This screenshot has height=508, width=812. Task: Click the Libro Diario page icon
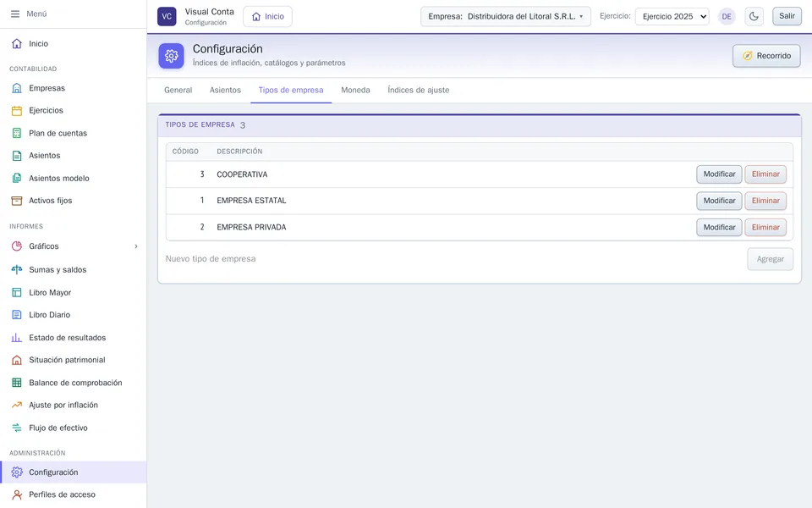click(x=17, y=315)
